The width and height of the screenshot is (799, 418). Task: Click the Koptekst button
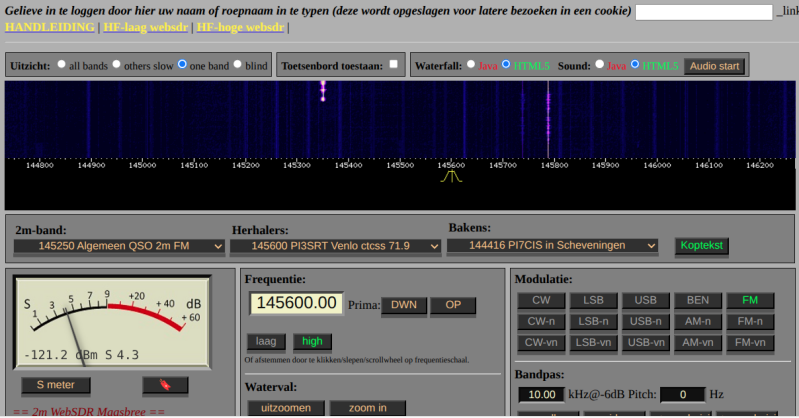coord(702,245)
